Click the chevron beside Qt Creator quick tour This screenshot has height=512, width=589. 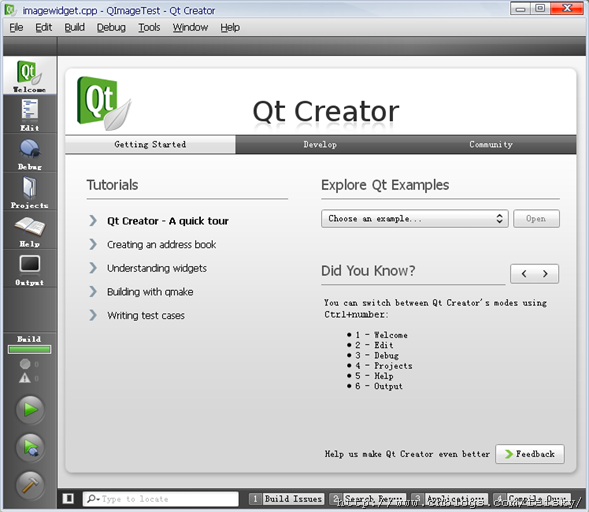coord(93,221)
